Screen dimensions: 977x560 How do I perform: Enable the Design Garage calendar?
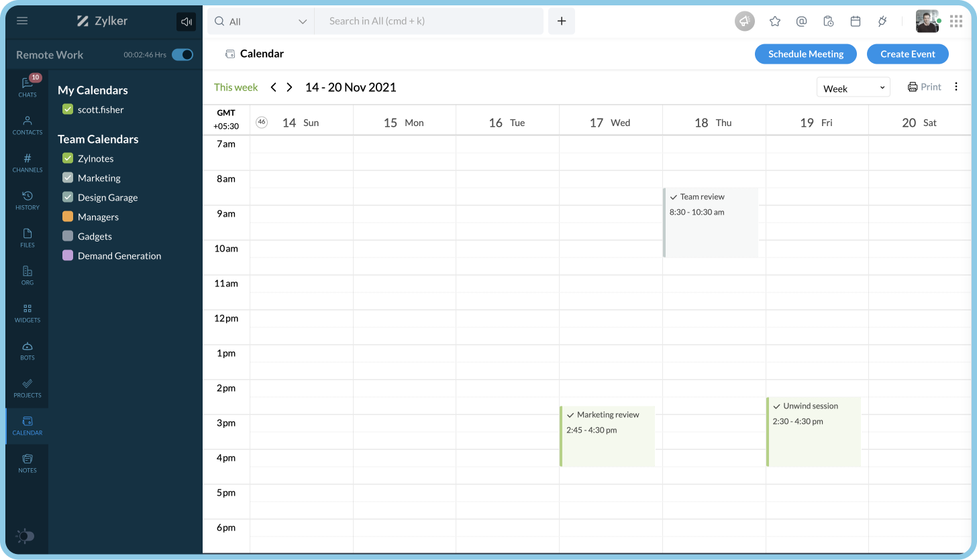(x=67, y=197)
